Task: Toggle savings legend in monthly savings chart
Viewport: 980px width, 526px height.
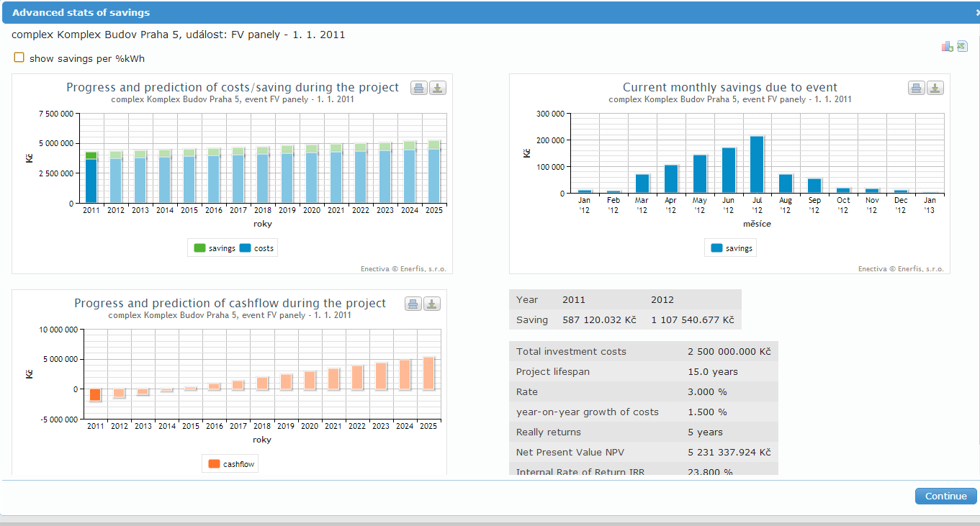Action: [731, 248]
